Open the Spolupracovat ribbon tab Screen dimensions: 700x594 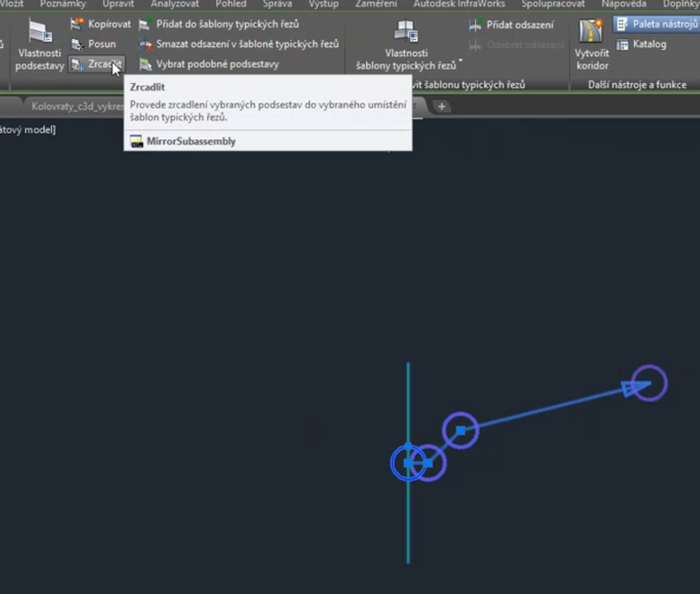tap(553, 4)
